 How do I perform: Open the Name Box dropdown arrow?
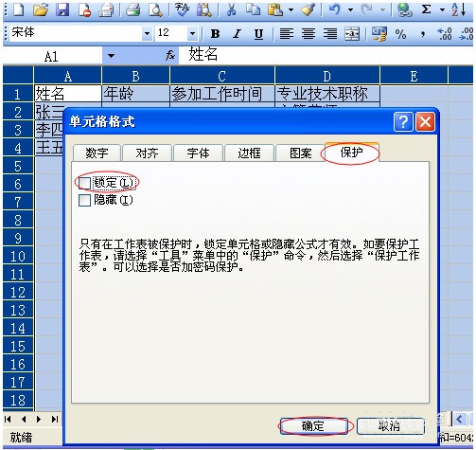pyautogui.click(x=111, y=56)
